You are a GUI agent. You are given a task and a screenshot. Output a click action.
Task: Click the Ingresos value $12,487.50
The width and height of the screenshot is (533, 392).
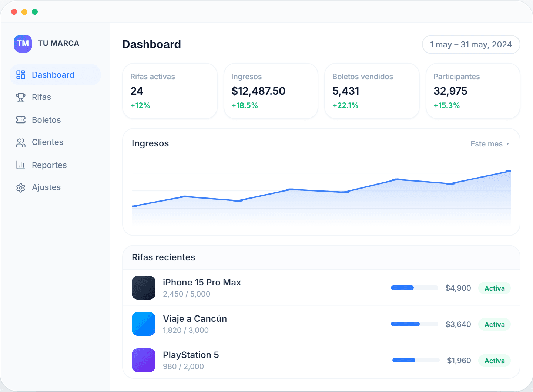[258, 91]
